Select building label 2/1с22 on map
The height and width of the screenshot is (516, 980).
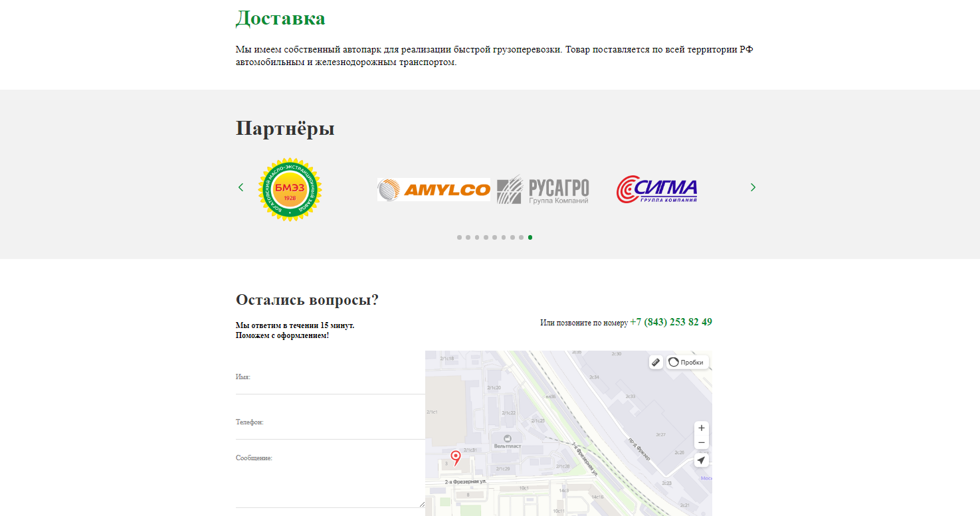pos(509,413)
